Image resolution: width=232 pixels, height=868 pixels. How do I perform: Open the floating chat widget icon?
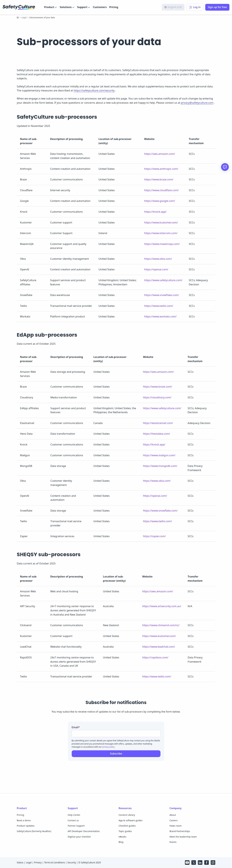pyautogui.click(x=225, y=167)
